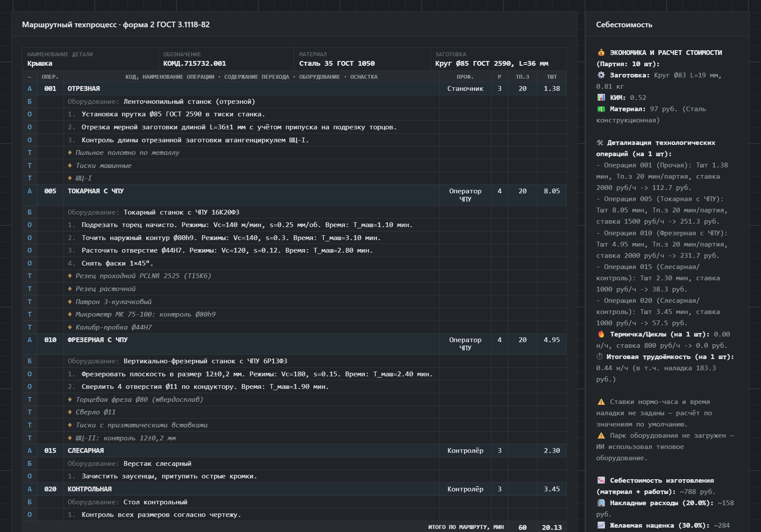Click the Маршрутный техпроцесс panel title
Screen dimensions: 761x532
click(116, 25)
